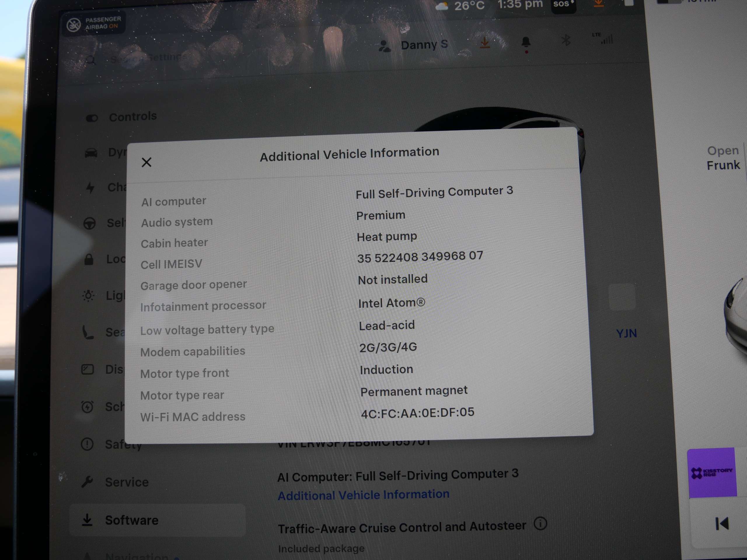Click the 'Additional Vehicle Information' dialog title
The width and height of the screenshot is (747, 560).
click(350, 154)
